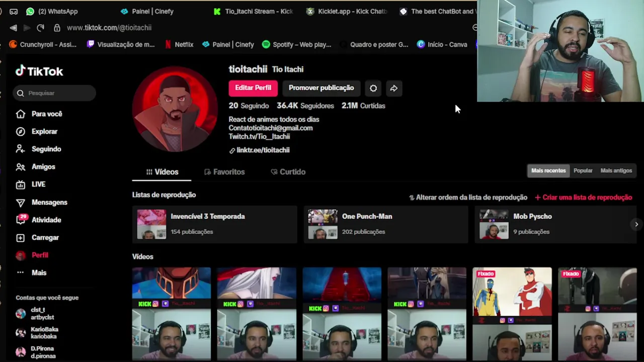Open the Atividade notifications icon

[x=21, y=220]
